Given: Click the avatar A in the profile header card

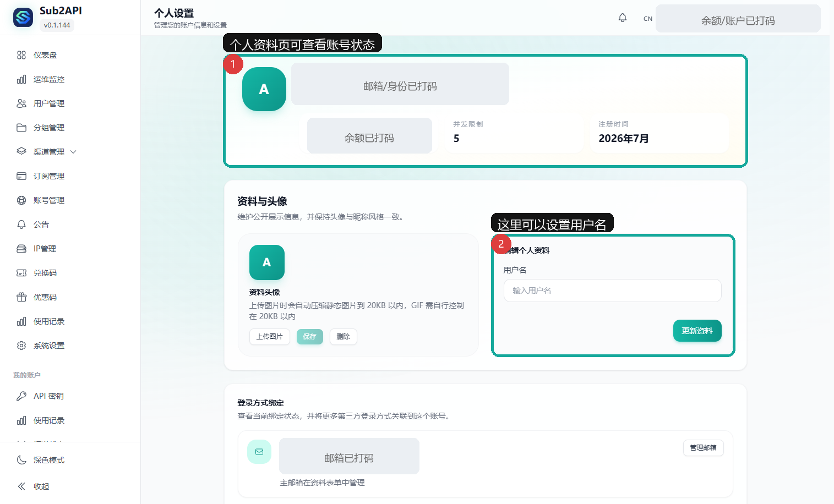Looking at the screenshot, I should click(x=264, y=89).
